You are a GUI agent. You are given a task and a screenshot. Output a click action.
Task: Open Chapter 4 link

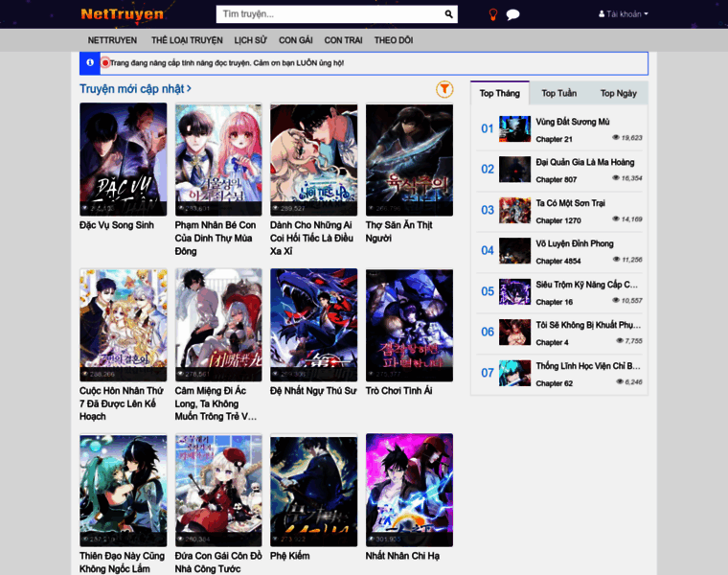[552, 342]
